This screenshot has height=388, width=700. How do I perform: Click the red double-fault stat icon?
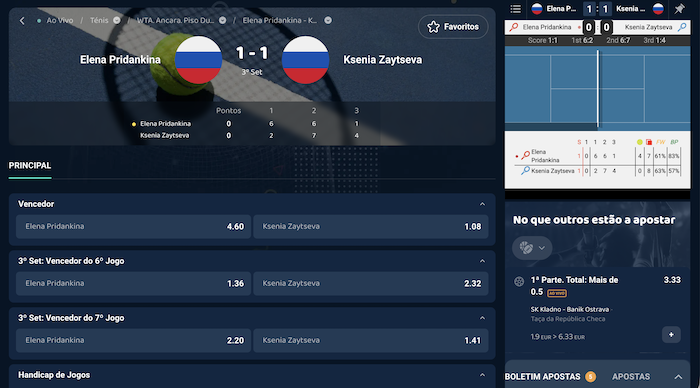(x=649, y=142)
